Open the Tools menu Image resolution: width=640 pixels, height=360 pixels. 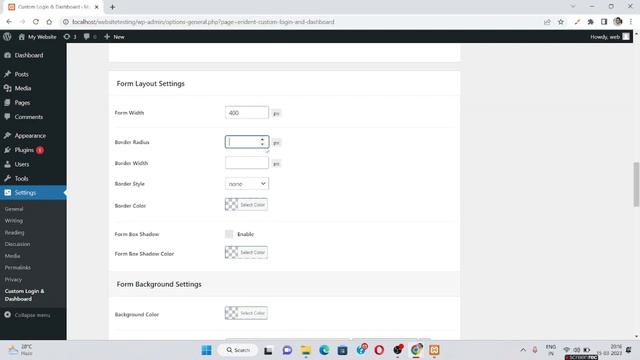(x=21, y=179)
